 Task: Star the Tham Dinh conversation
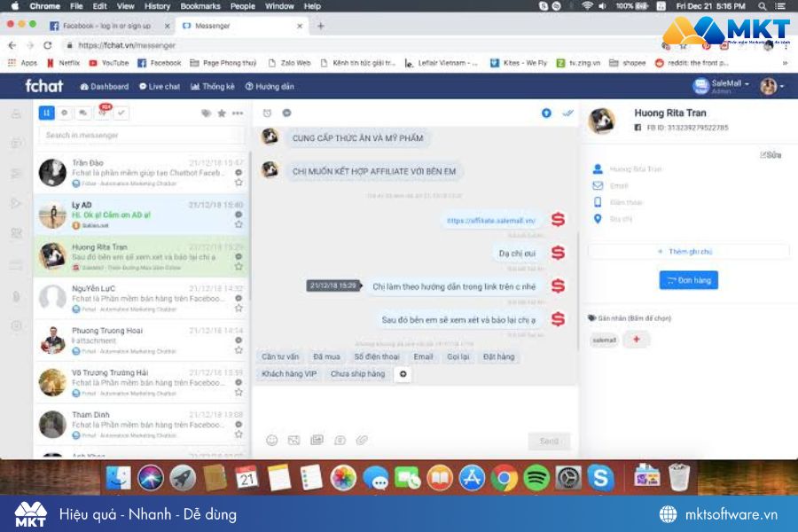pyautogui.click(x=239, y=434)
